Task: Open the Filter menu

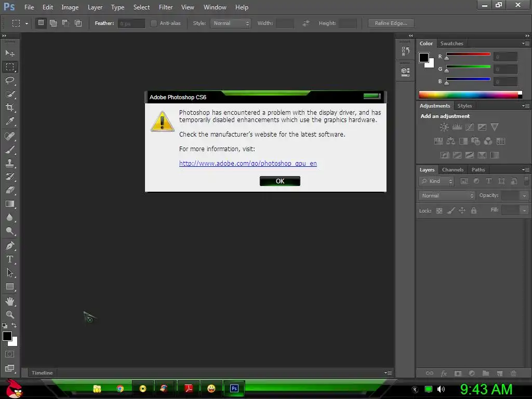Action: (x=166, y=7)
